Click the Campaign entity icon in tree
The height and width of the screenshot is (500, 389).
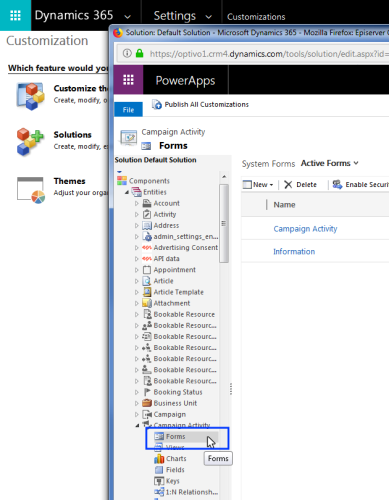[x=147, y=414]
